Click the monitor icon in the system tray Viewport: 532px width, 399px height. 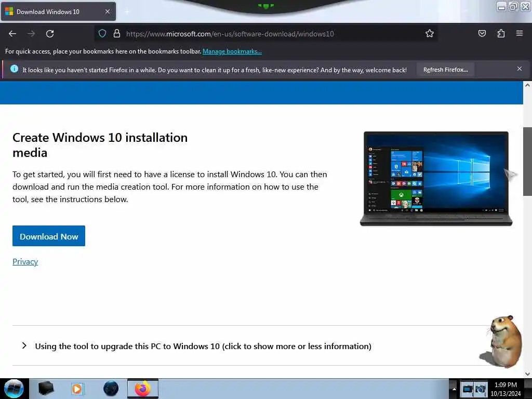point(468,389)
